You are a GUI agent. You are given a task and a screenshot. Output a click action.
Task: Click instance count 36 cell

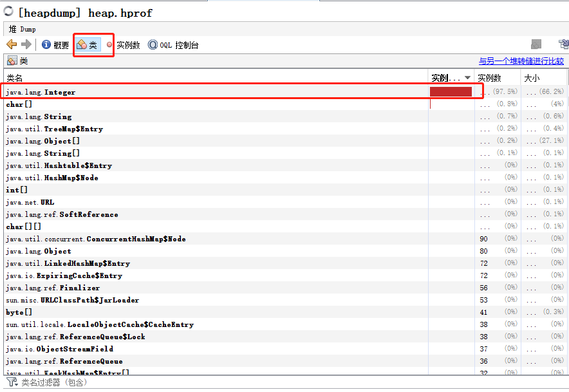(498, 361)
